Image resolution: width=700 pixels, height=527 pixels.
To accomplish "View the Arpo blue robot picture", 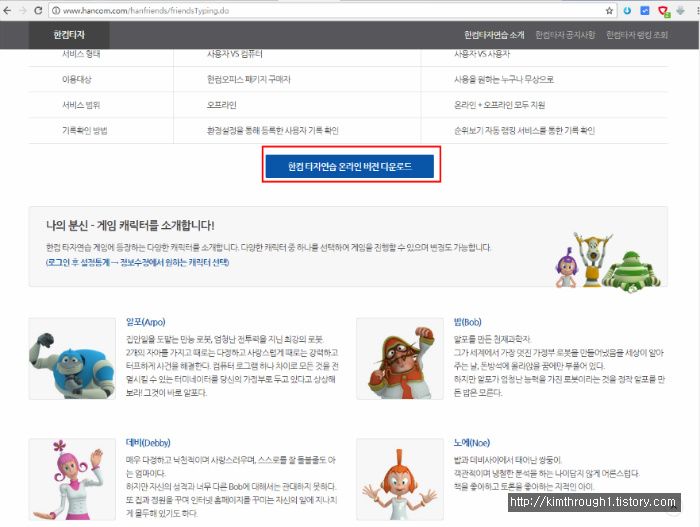I will coord(72,359).
